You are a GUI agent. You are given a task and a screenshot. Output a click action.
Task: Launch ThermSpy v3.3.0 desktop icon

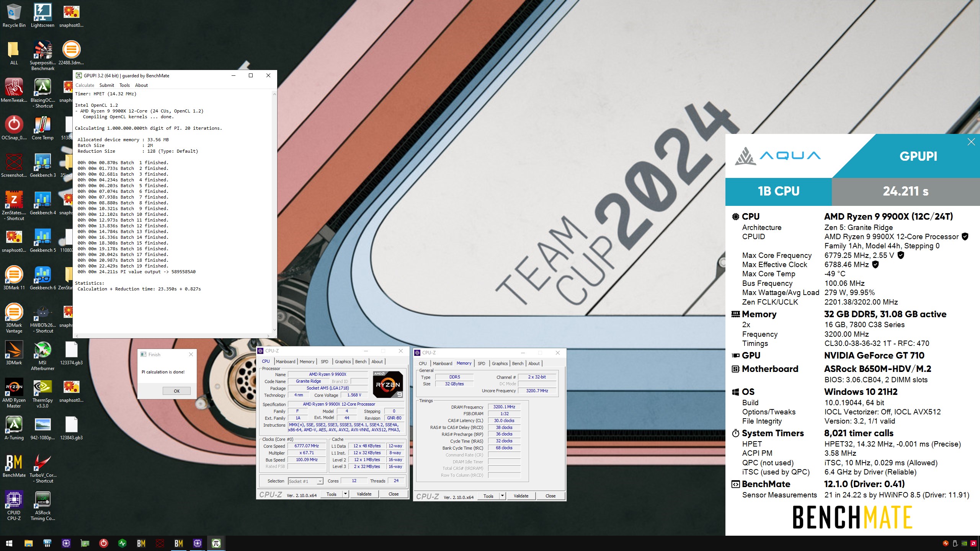coord(42,393)
